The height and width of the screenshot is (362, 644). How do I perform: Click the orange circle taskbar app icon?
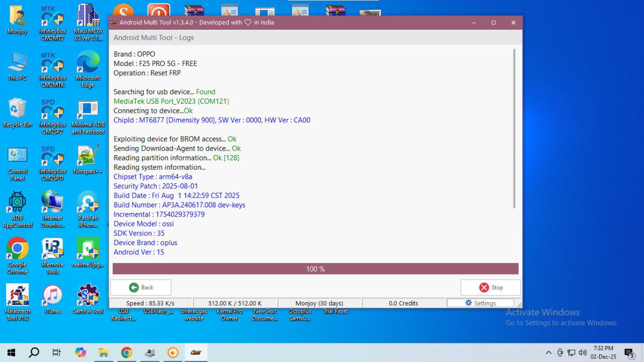click(x=173, y=352)
